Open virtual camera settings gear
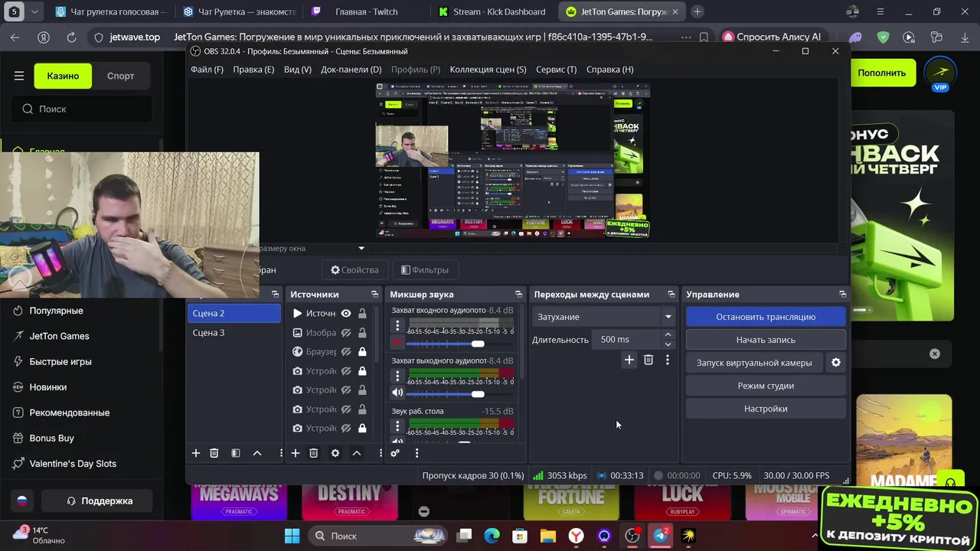Image resolution: width=980 pixels, height=551 pixels. coord(836,363)
